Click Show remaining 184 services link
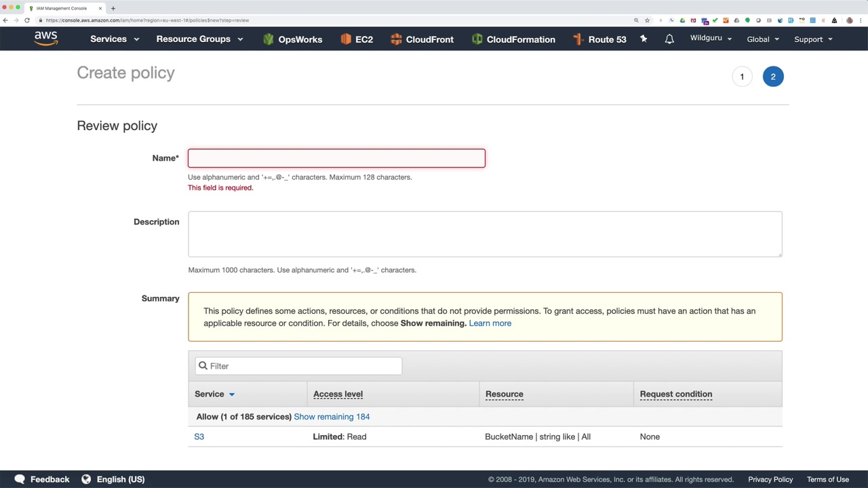The height and width of the screenshot is (488, 868). [332, 417]
